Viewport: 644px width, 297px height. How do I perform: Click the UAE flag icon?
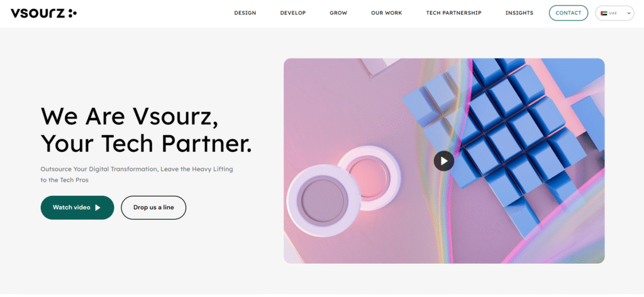point(603,13)
